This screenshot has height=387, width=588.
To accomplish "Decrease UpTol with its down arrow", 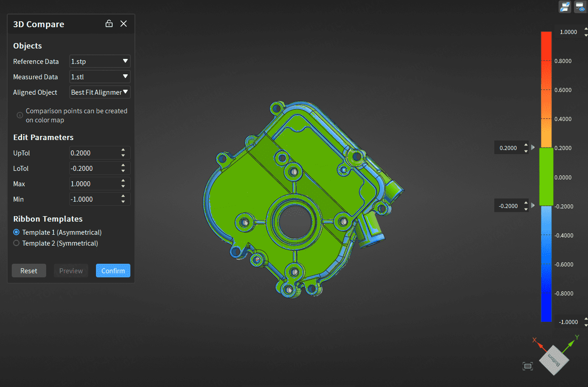I will point(123,155).
